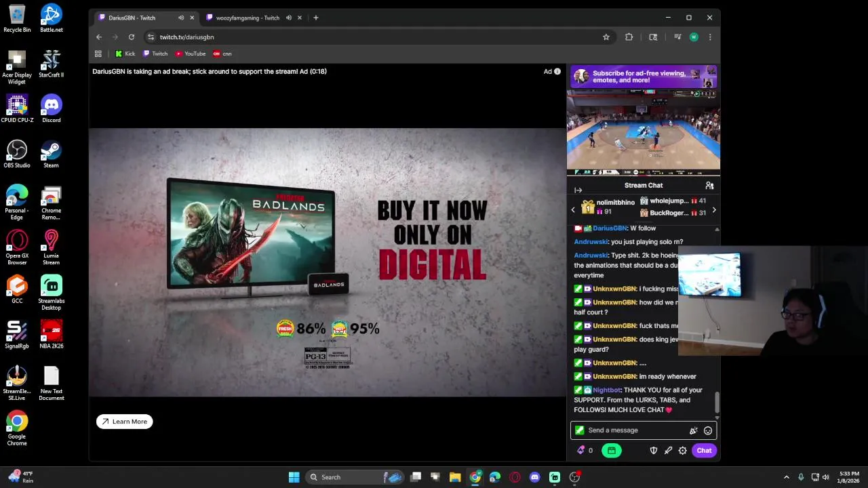
Task: Open the chat identity badge icon
Action: click(580, 430)
